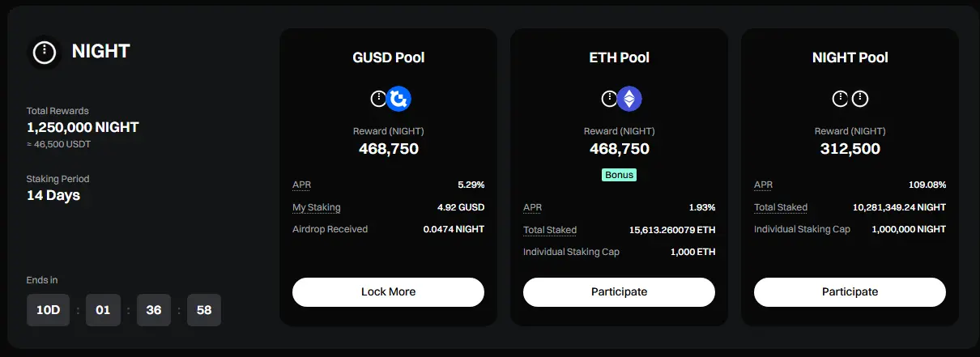
Task: Click the NIGHT icon in GUSD Pool
Action: [x=377, y=99]
